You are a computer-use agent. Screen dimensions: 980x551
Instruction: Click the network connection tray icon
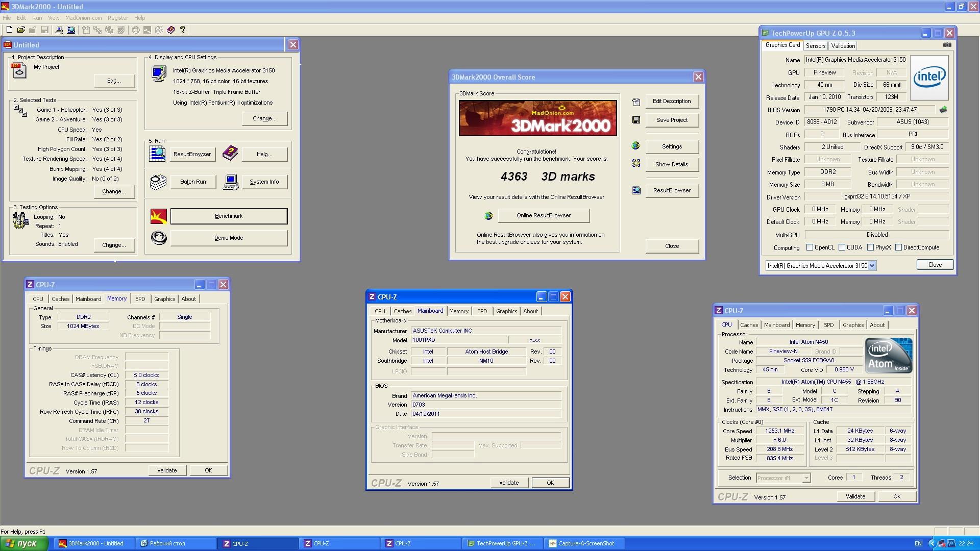coord(942,543)
